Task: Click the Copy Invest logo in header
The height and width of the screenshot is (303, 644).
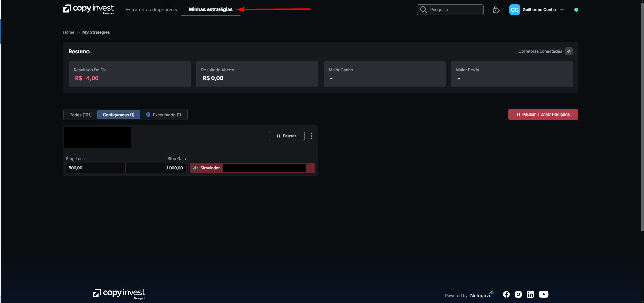Action: point(89,9)
